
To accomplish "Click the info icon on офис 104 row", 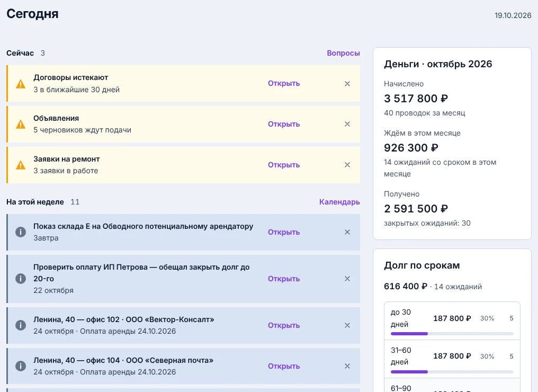I will [21, 366].
